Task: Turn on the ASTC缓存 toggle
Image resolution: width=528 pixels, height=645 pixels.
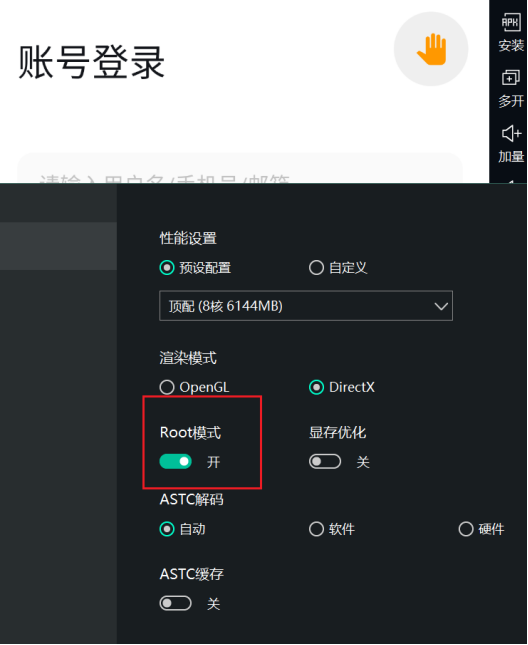Action: click(x=176, y=603)
